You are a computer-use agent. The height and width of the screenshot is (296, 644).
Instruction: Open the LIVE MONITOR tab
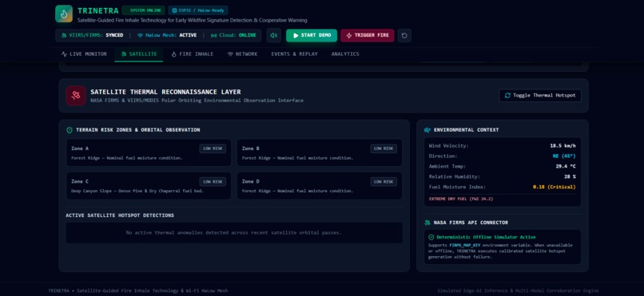(84, 54)
